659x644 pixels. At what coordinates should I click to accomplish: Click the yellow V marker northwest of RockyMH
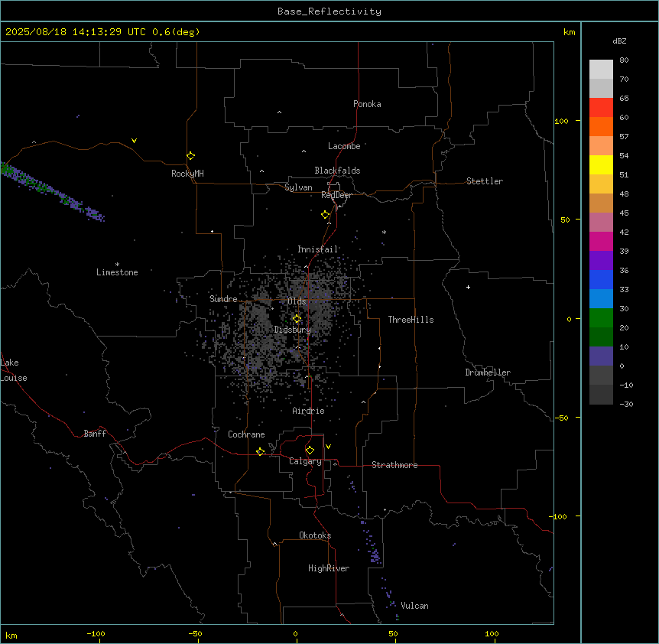coord(134,141)
